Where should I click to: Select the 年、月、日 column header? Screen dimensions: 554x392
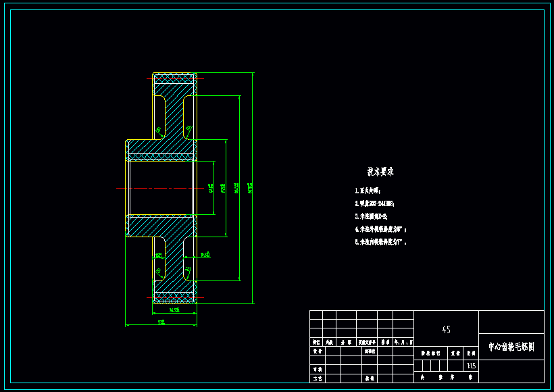403,342
